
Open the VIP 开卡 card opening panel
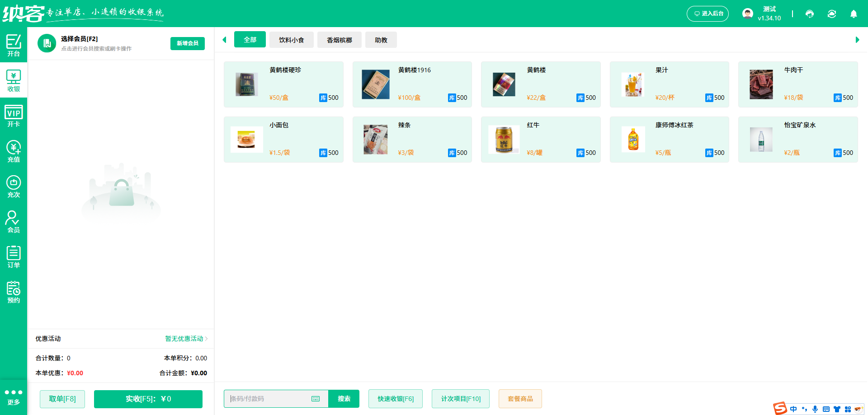pyautogui.click(x=14, y=116)
